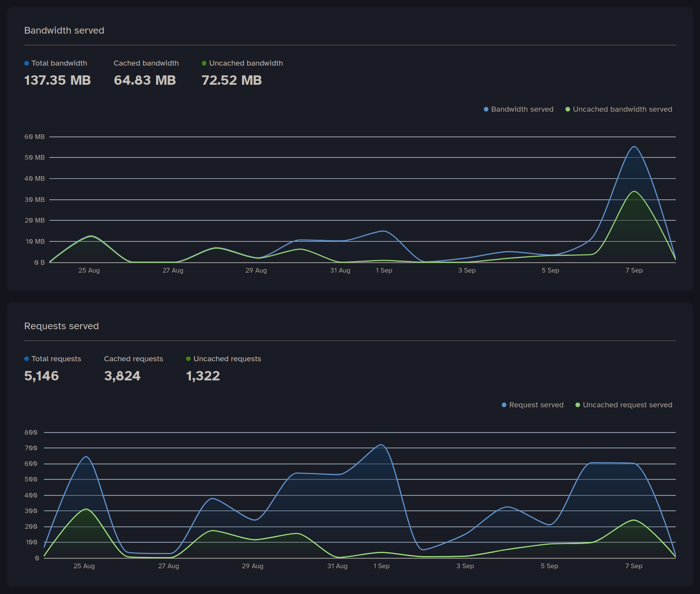This screenshot has width=700, height=594.
Task: Click the blue dot beside Total bandwidth
Action: [x=27, y=63]
